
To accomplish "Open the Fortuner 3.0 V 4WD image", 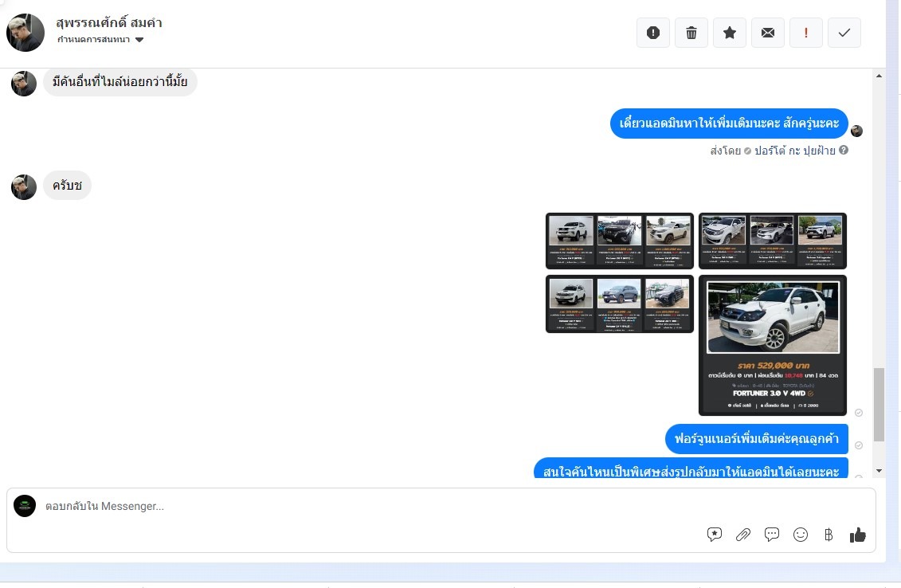I will pos(772,345).
